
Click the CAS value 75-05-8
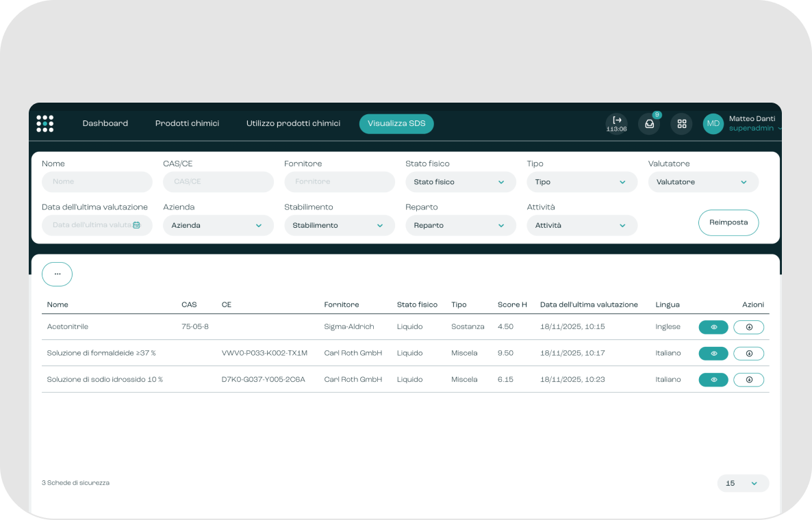click(x=195, y=327)
